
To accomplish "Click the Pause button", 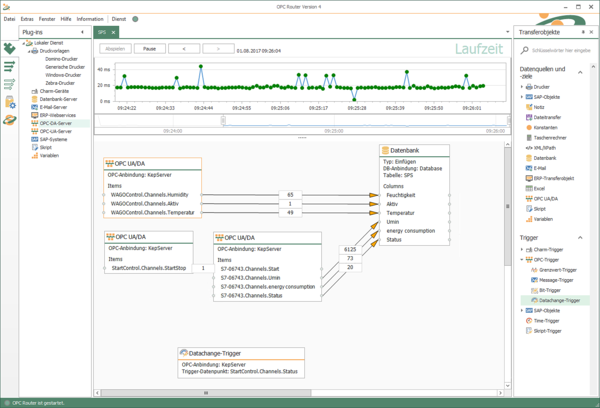I will (150, 49).
